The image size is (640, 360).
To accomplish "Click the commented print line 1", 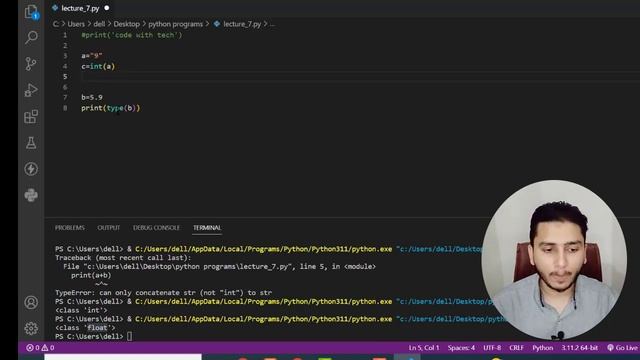I will 131,35.
